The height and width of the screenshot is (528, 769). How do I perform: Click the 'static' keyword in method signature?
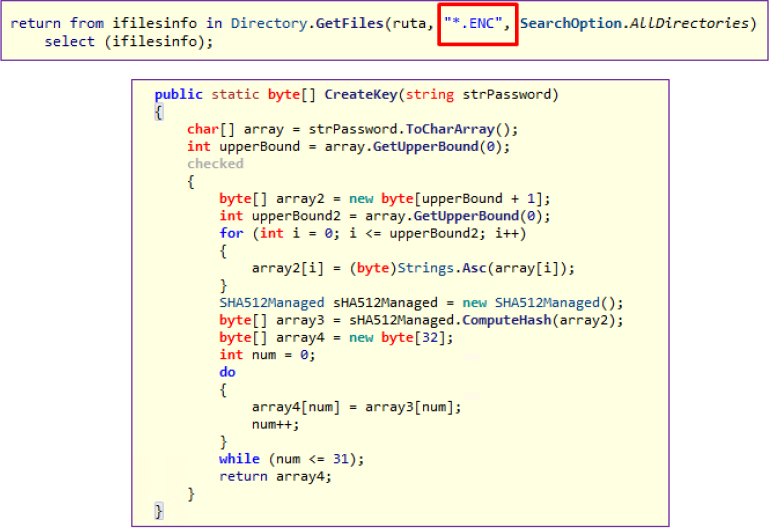235,94
